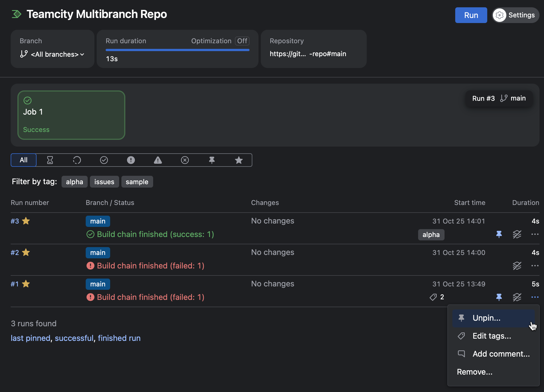
Task: Filter to show starred runs only
Action: point(239,160)
